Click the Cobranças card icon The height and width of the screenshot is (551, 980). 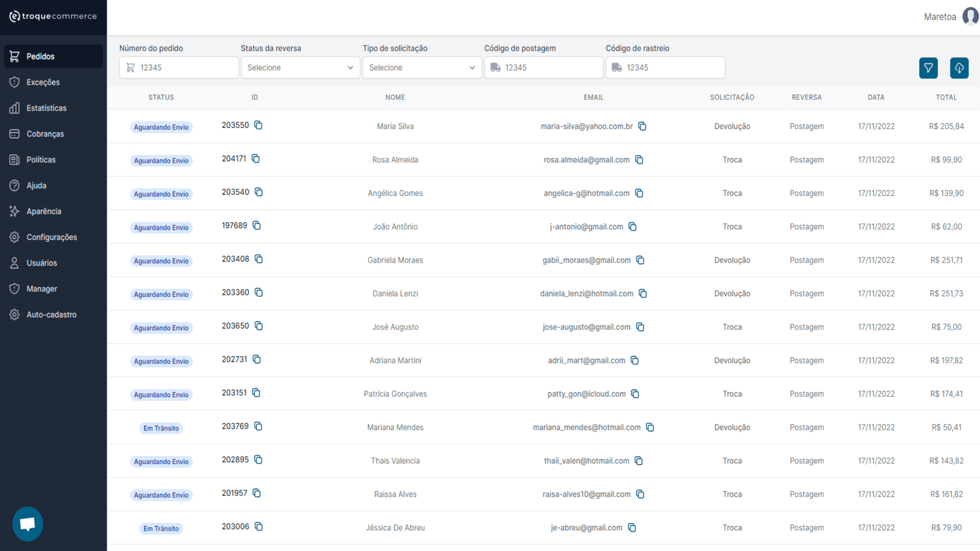[x=13, y=133]
